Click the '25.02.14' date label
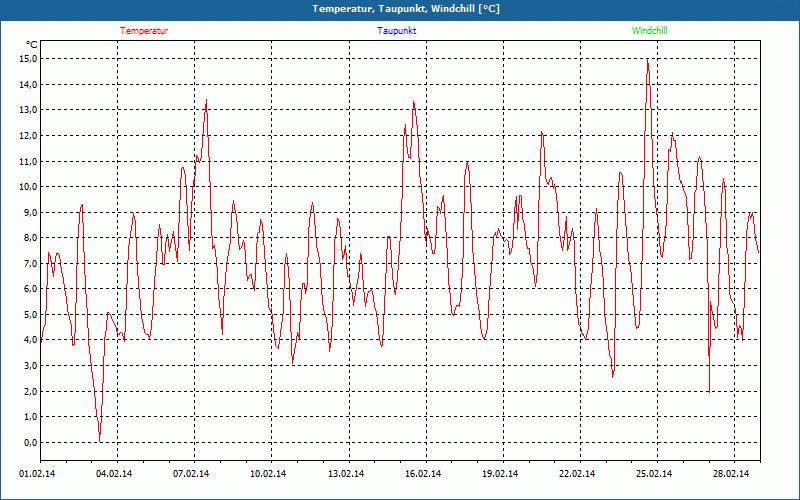 654,474
